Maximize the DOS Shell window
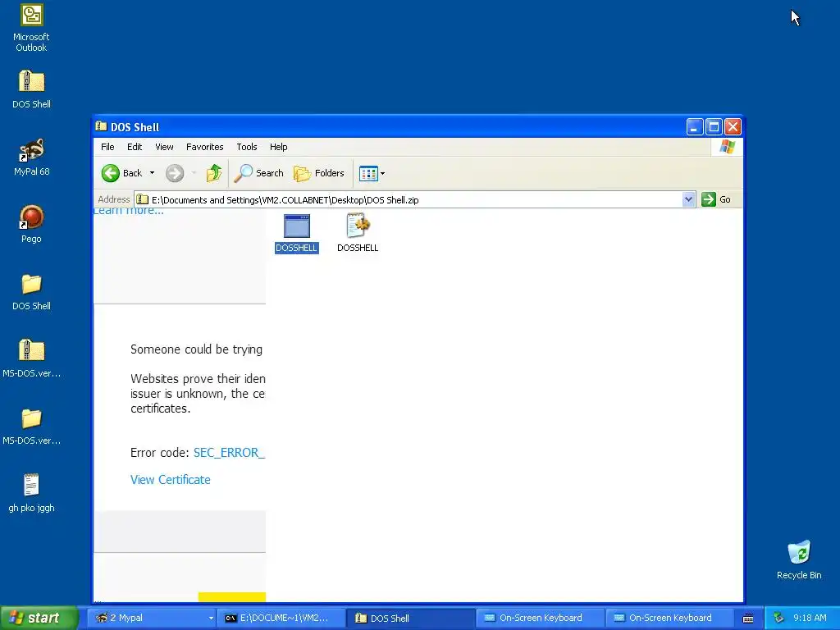 714,127
